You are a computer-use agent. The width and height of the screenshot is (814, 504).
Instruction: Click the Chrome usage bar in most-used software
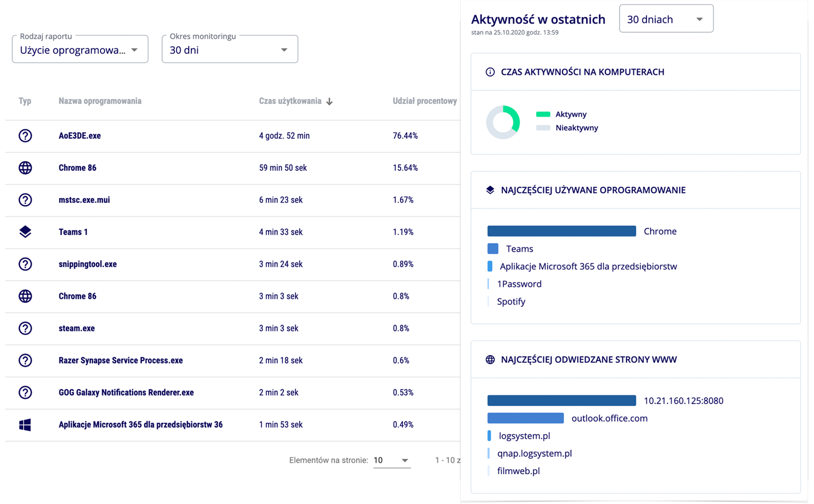(561, 231)
